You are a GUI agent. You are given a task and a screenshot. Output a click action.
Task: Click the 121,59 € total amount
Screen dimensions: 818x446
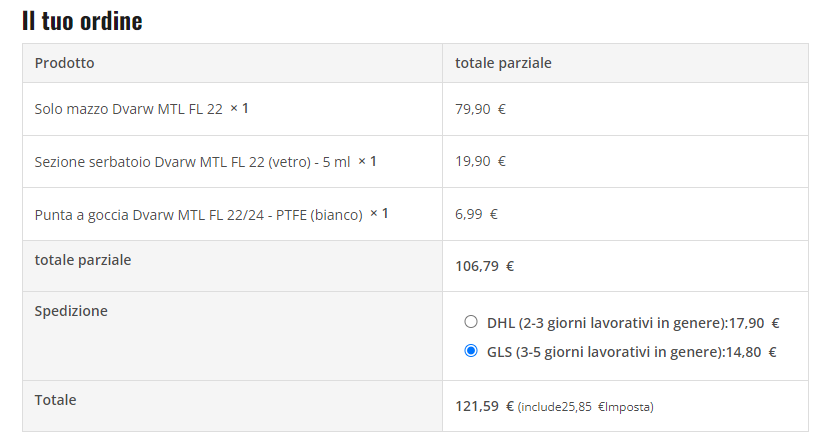[484, 406]
